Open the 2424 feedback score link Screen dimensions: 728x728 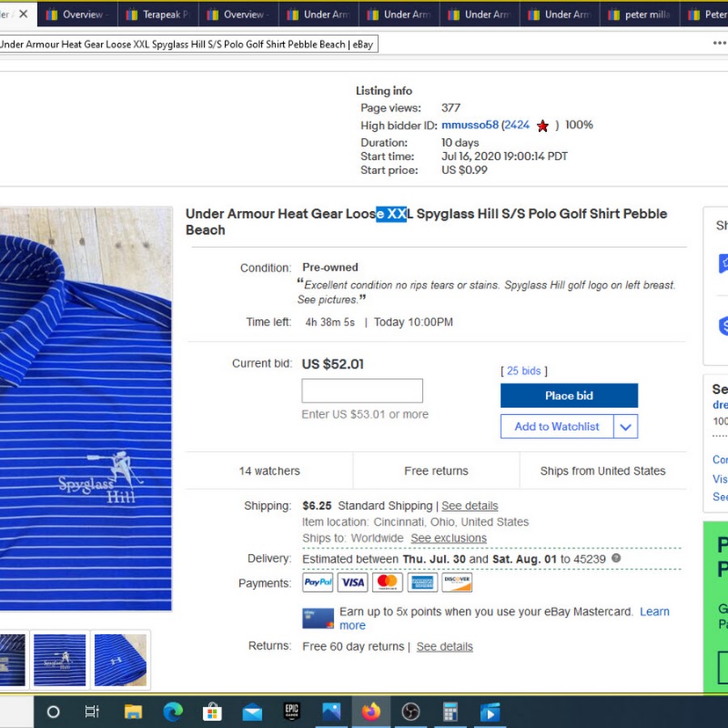[x=517, y=125]
